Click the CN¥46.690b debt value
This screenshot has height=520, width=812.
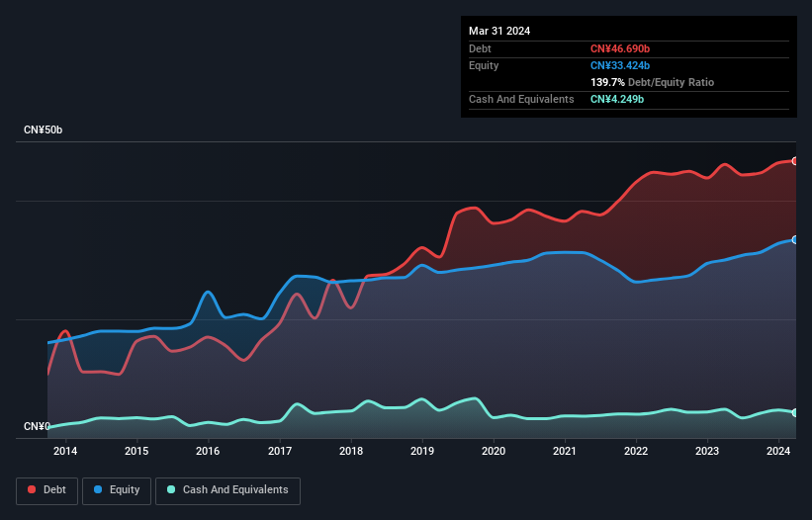(x=620, y=48)
